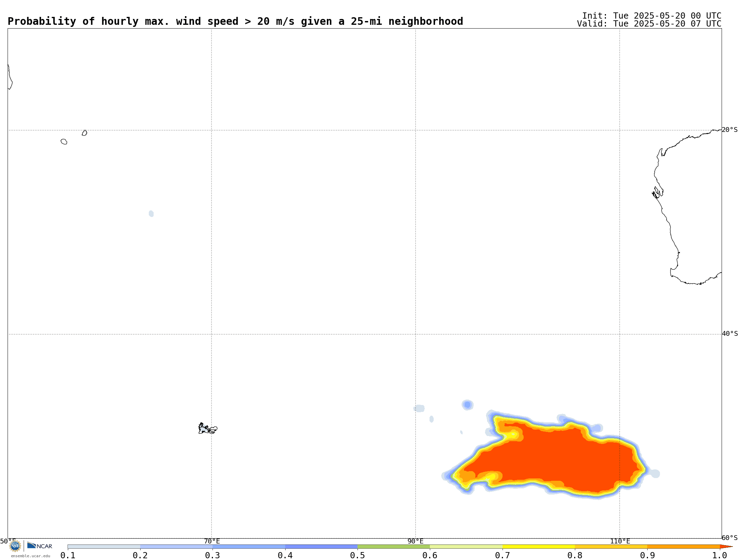Pick the 0.5–0.6 green colorbar segment
The height and width of the screenshot is (560, 744).
tap(394, 547)
